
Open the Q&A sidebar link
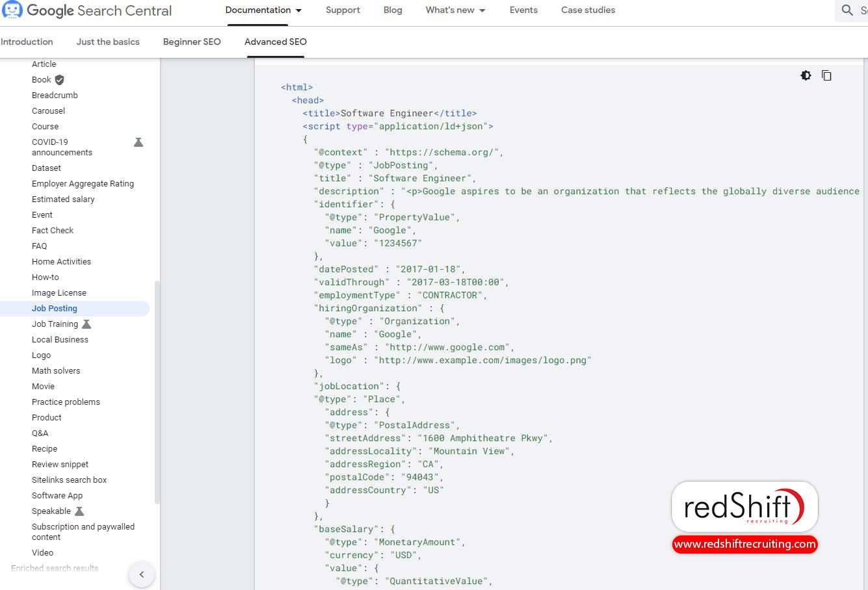40,433
